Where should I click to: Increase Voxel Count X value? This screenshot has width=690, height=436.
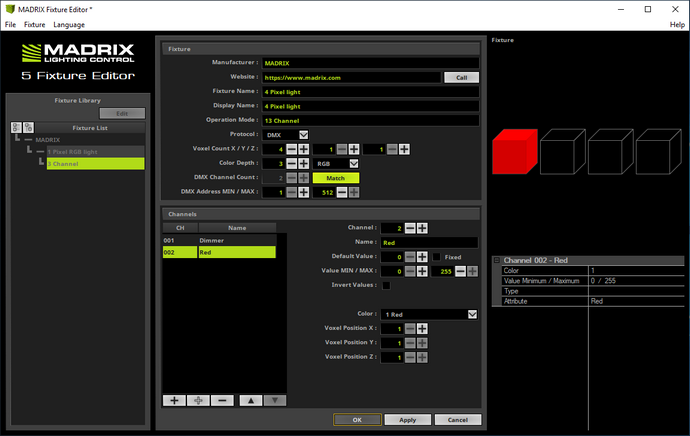[x=304, y=149]
